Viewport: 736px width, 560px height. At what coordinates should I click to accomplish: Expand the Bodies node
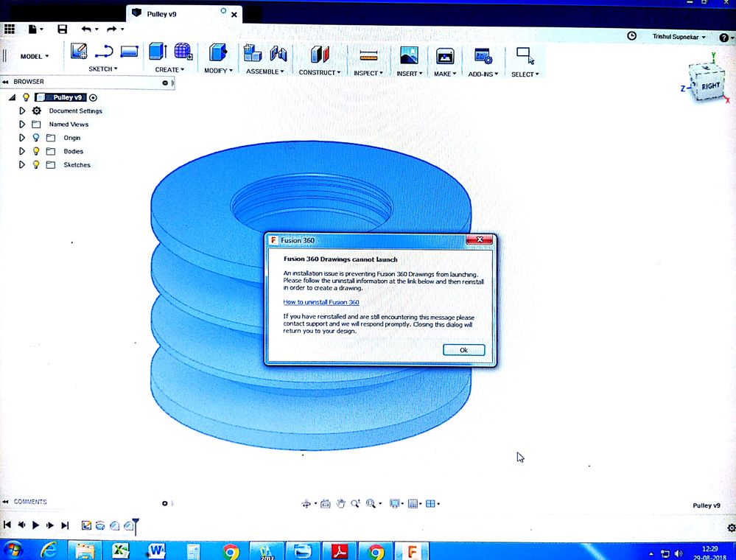(x=21, y=151)
